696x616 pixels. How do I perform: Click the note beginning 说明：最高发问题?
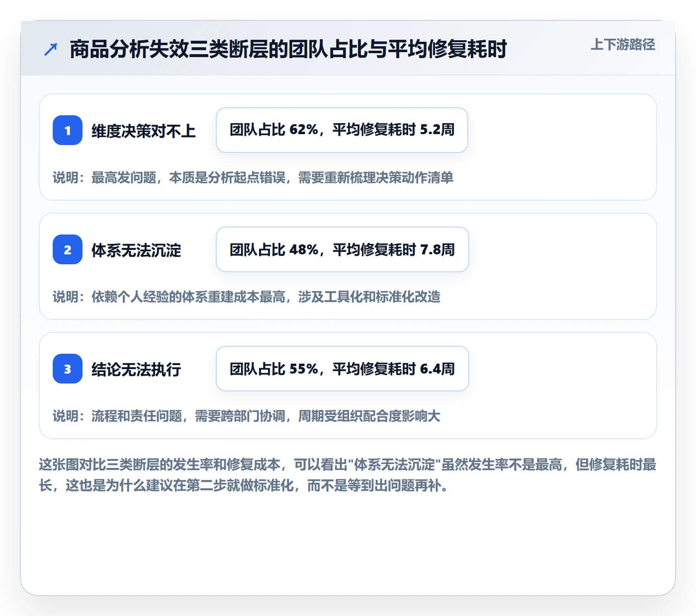(253, 177)
